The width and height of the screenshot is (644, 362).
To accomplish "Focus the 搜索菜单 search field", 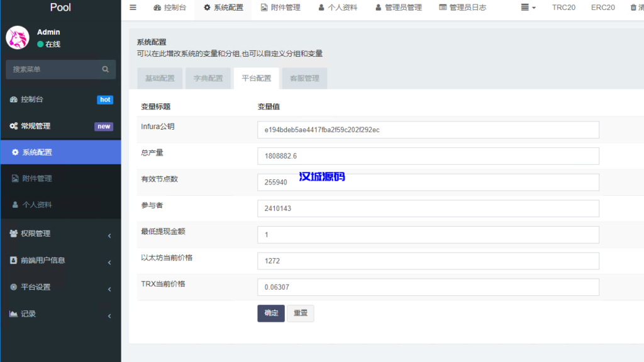I will coord(53,69).
